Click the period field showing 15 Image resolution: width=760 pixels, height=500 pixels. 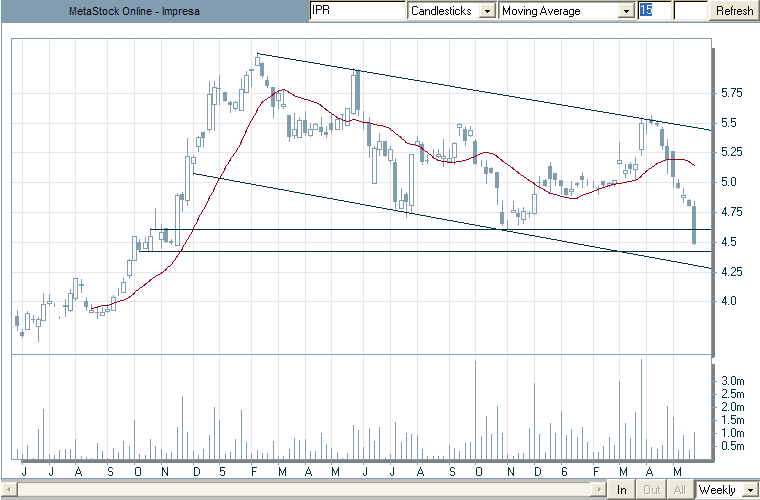(654, 11)
